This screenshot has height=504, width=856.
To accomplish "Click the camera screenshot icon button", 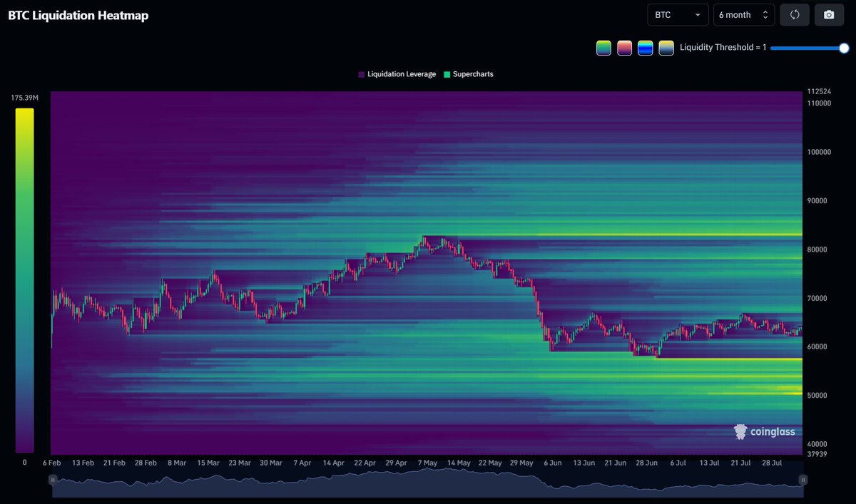I will (x=829, y=15).
